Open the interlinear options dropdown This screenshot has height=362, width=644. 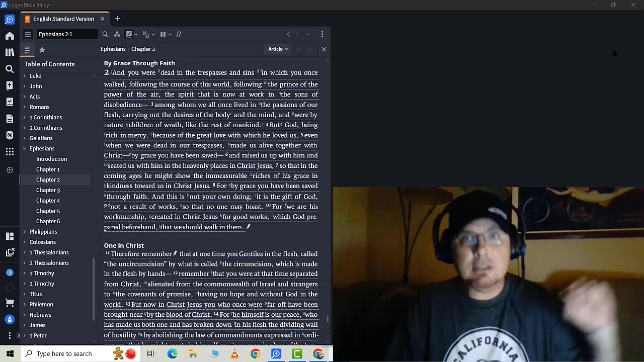point(148,34)
